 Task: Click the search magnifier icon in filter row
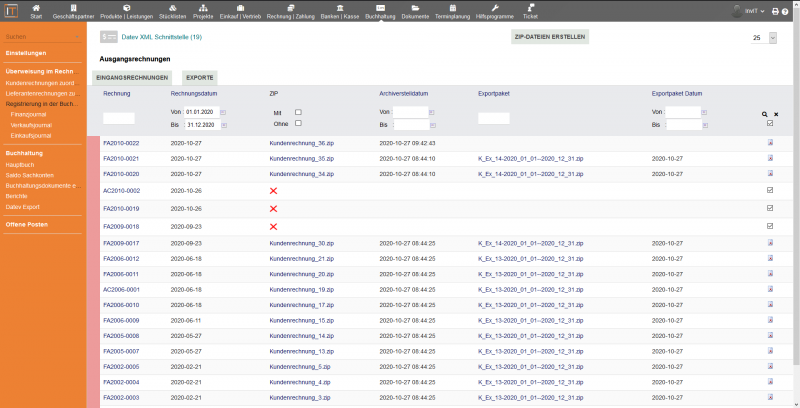coord(764,115)
